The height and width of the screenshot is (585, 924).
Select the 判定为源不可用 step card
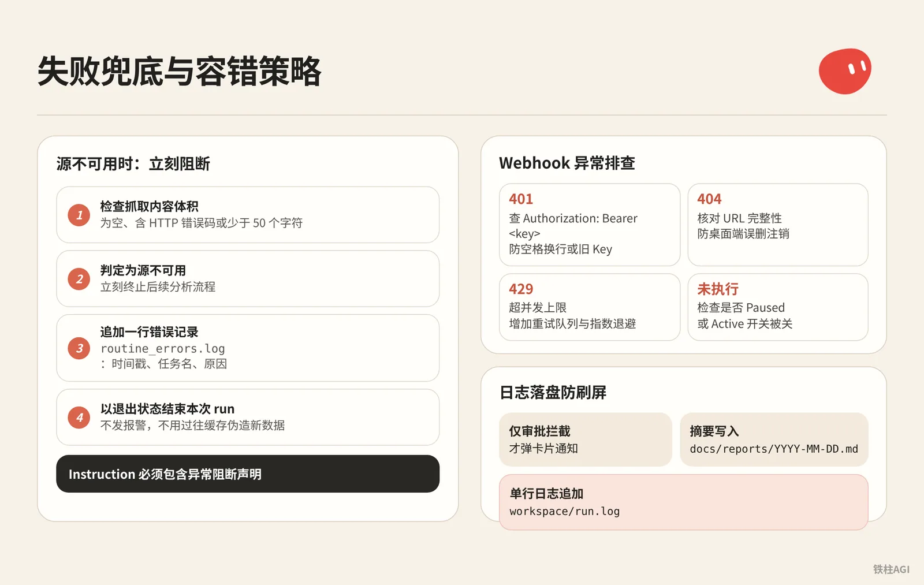(248, 279)
